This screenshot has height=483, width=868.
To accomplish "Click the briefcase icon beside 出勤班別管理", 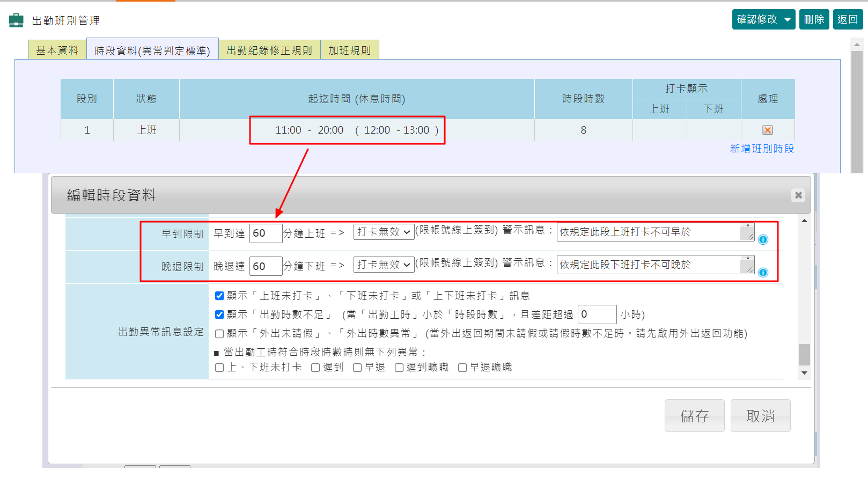I will click(x=16, y=21).
